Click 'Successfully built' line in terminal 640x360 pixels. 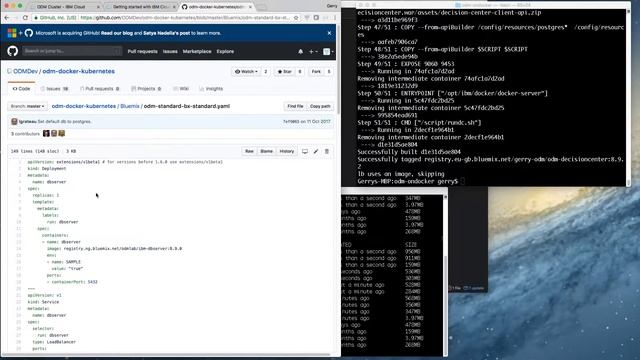click(409, 152)
